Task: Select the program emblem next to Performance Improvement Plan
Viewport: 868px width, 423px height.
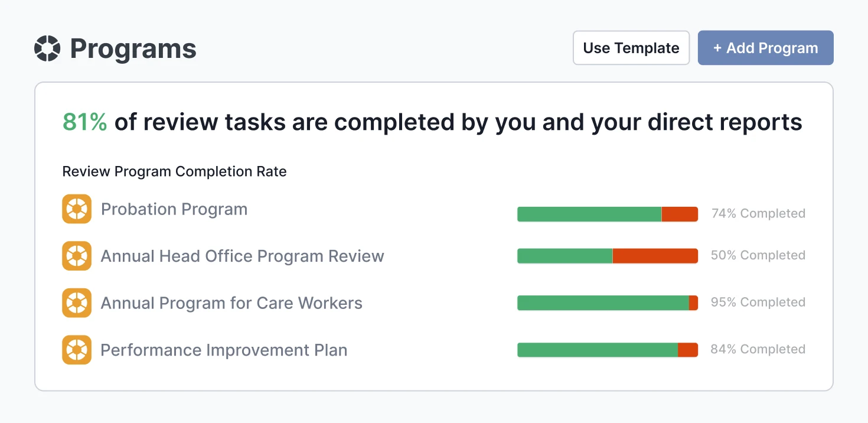Action: point(77,350)
